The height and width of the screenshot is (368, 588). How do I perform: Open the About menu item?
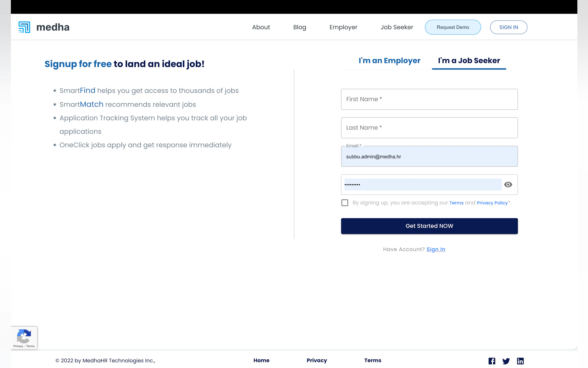(x=261, y=27)
